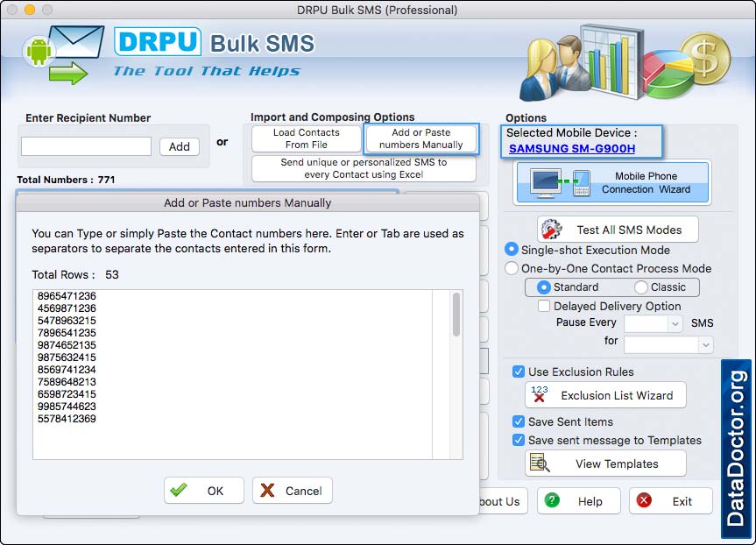Click the red X Exit icon
Screen dimensions: 756x545
click(644, 500)
